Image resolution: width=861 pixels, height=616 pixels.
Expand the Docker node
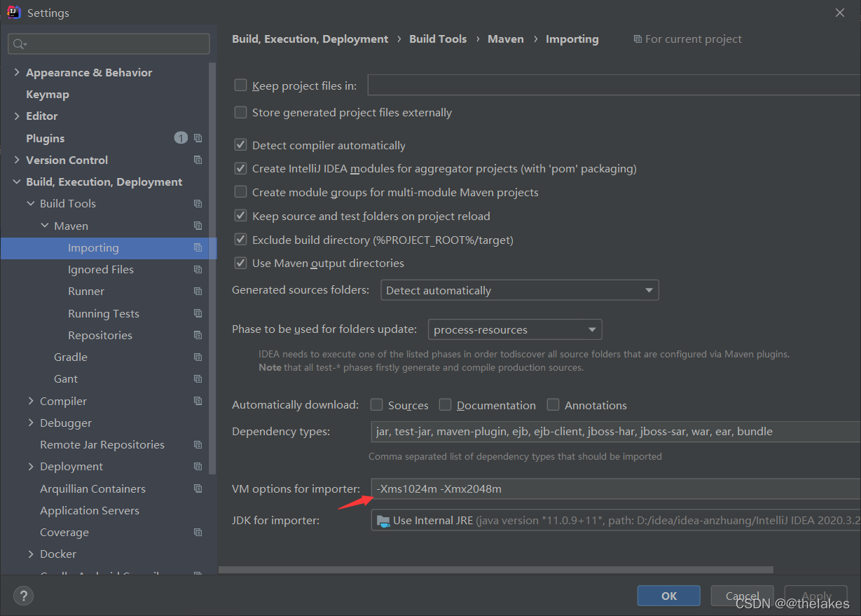pyautogui.click(x=31, y=554)
